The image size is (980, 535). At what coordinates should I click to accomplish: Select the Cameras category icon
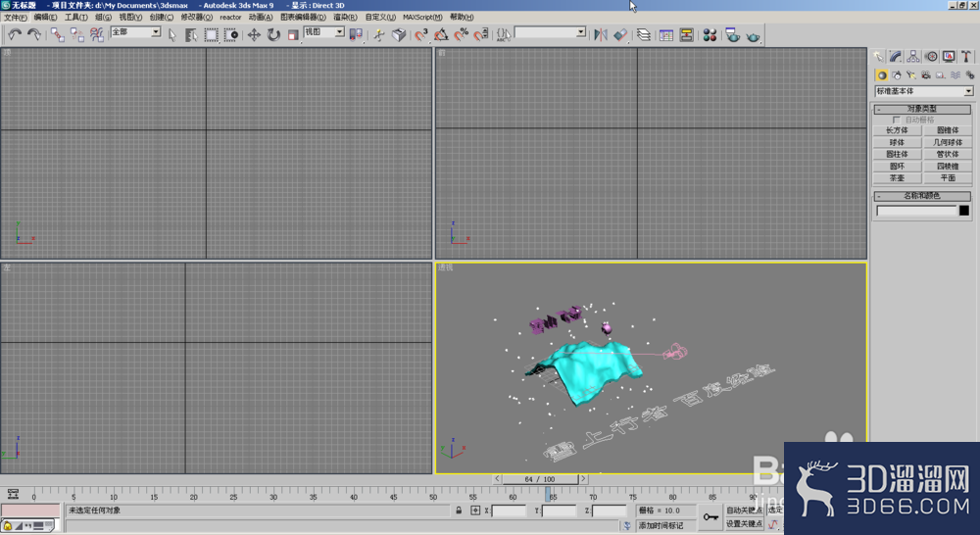[926, 75]
